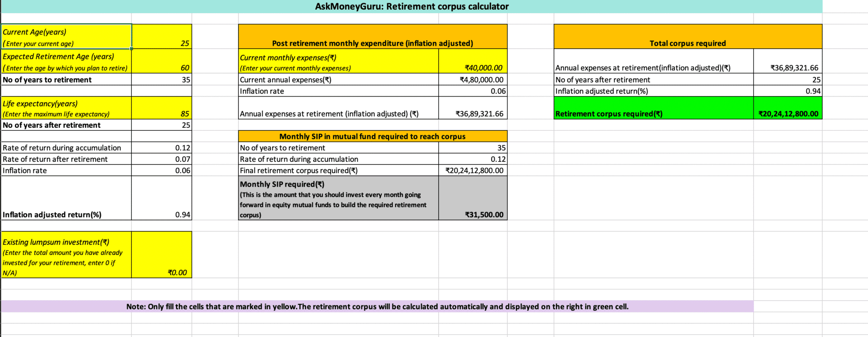868x337 pixels.
Task: Click right-panel 'No of years after retirement' label
Action: pyautogui.click(x=654, y=80)
